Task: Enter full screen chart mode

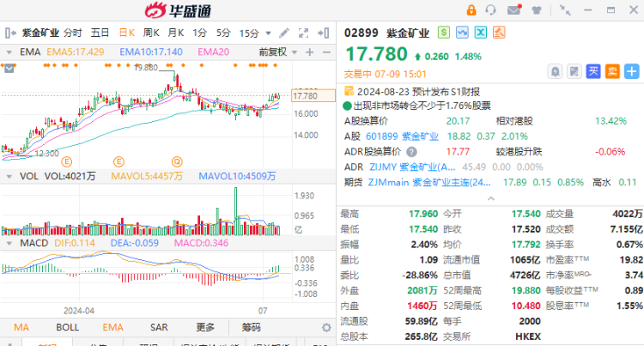Action: [303, 33]
